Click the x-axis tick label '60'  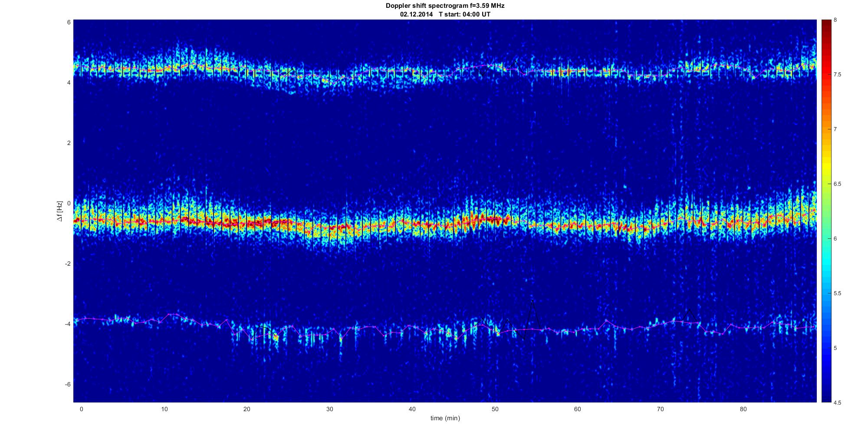coord(578,409)
